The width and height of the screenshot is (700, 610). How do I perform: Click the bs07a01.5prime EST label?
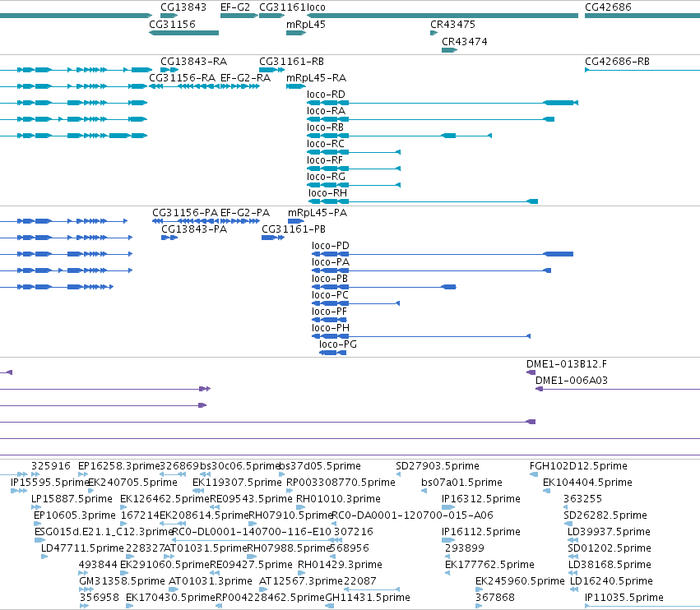(x=461, y=483)
